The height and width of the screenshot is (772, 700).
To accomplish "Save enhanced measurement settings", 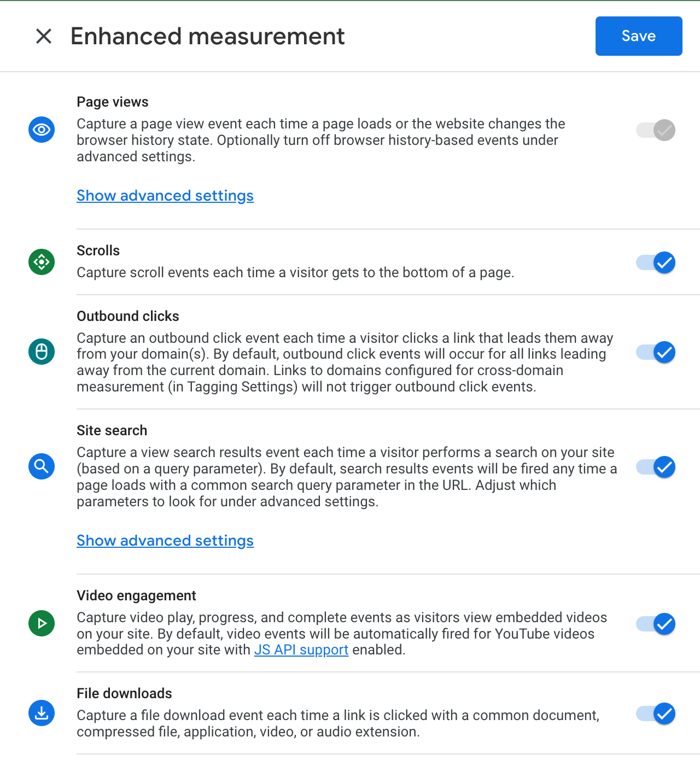I will point(639,36).
